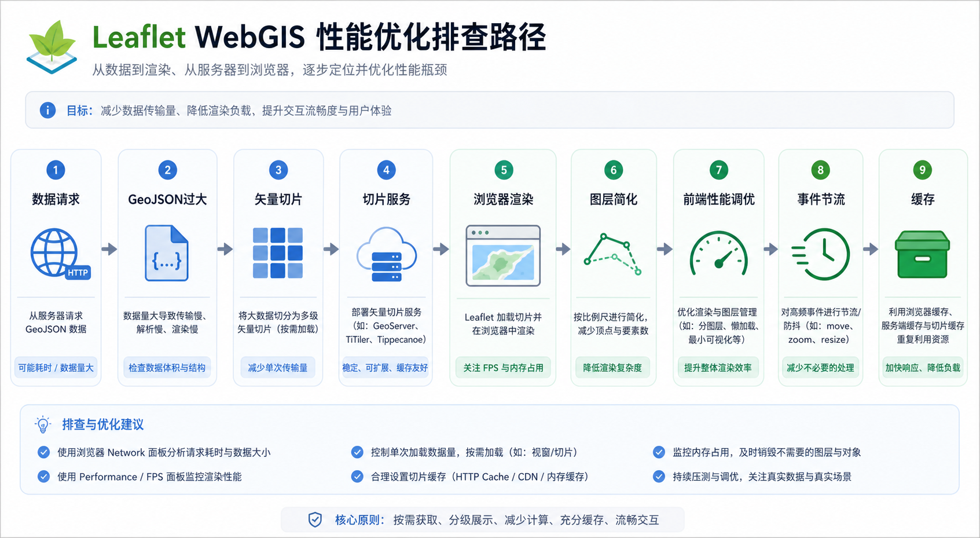Click the 减少不必要的处理 tag
Viewport: 980px width, 538px height.
pyautogui.click(x=820, y=368)
